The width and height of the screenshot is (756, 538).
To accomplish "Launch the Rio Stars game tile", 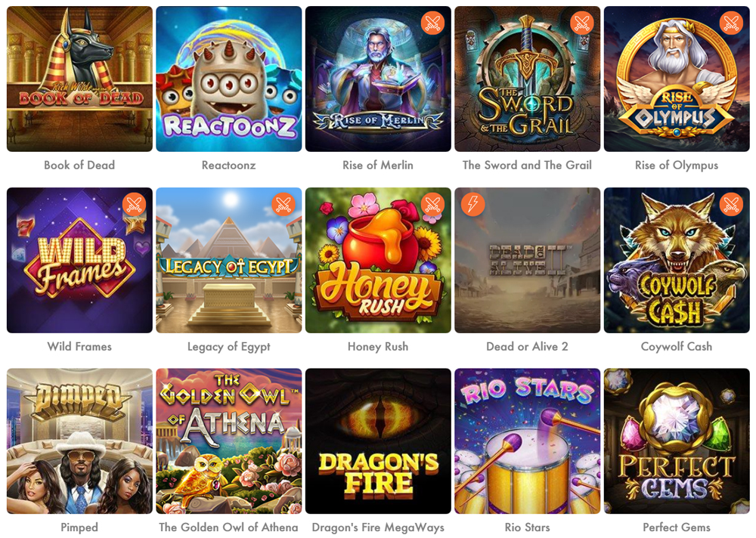I will [528, 441].
